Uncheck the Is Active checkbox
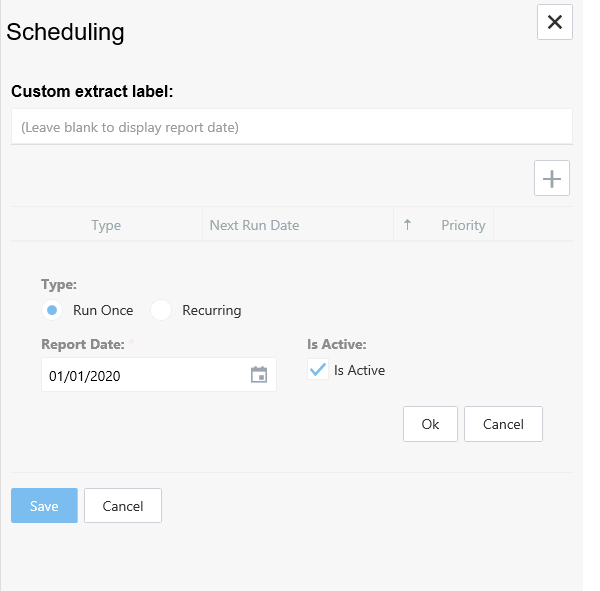600x591 pixels. pos(318,370)
